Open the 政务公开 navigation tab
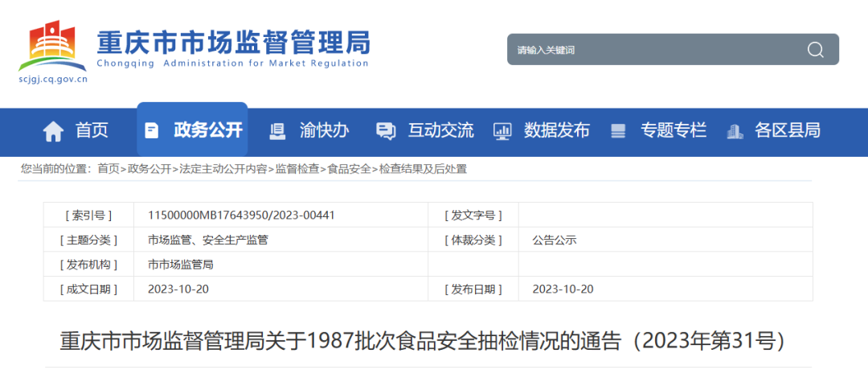 click(x=192, y=129)
